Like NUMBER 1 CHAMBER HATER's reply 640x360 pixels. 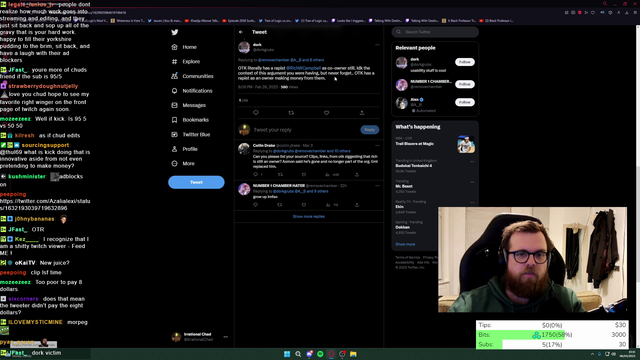(x=304, y=204)
